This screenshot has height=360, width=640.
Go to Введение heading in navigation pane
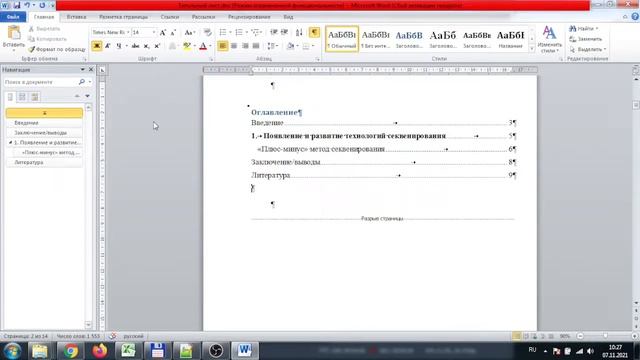click(44, 123)
